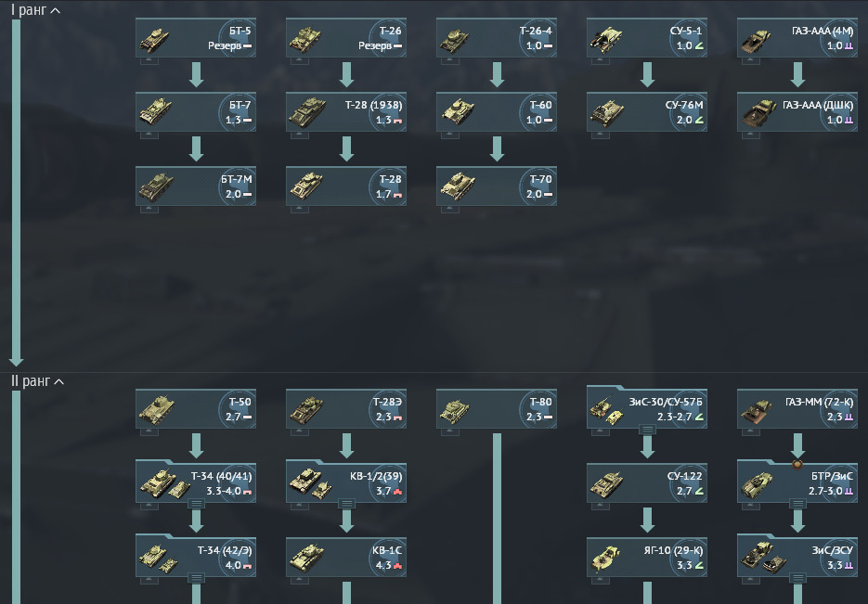This screenshot has height=604, width=868.
Task: Expand the Т-34 (42/Э) vehicle group
Action: (x=196, y=577)
